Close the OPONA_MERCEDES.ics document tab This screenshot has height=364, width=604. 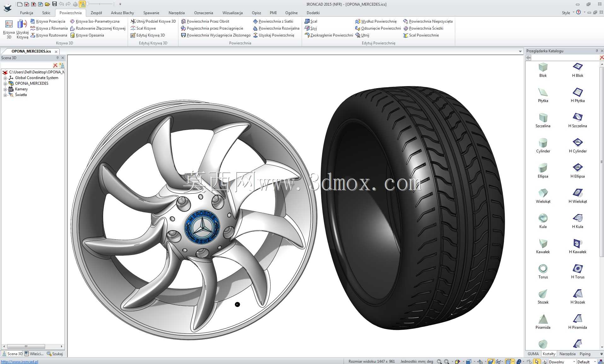click(x=56, y=52)
